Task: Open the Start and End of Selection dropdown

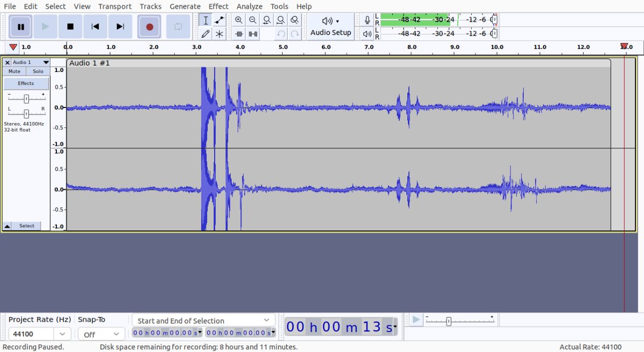Action: [x=203, y=320]
